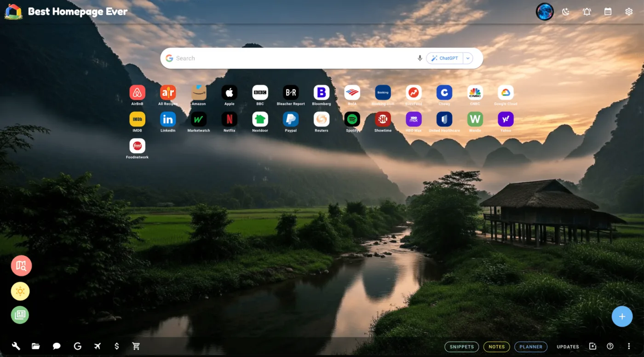This screenshot has width=644, height=357.
Task: Open the LinkedIn shortcut
Action: [168, 119]
